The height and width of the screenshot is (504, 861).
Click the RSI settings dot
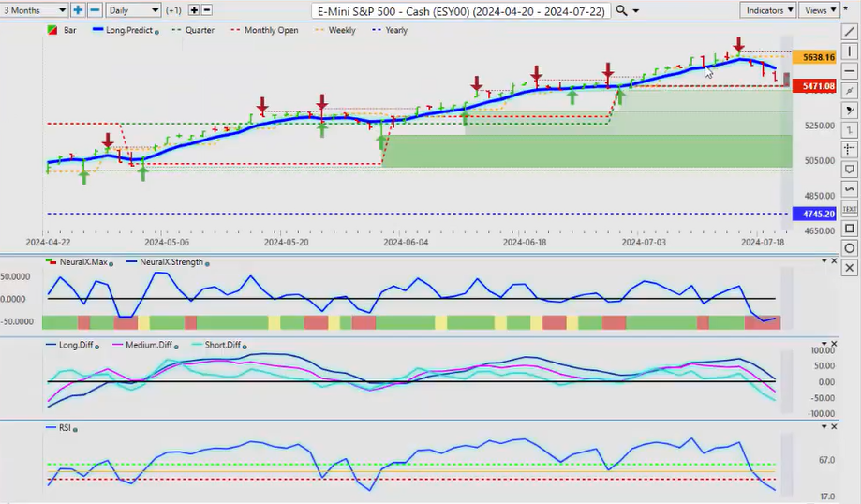point(75,429)
